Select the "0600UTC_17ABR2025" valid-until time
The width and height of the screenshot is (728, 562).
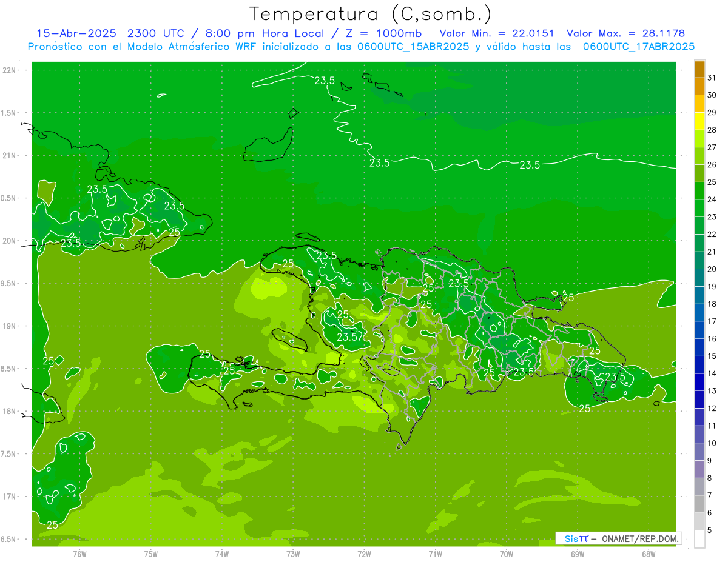click(639, 47)
